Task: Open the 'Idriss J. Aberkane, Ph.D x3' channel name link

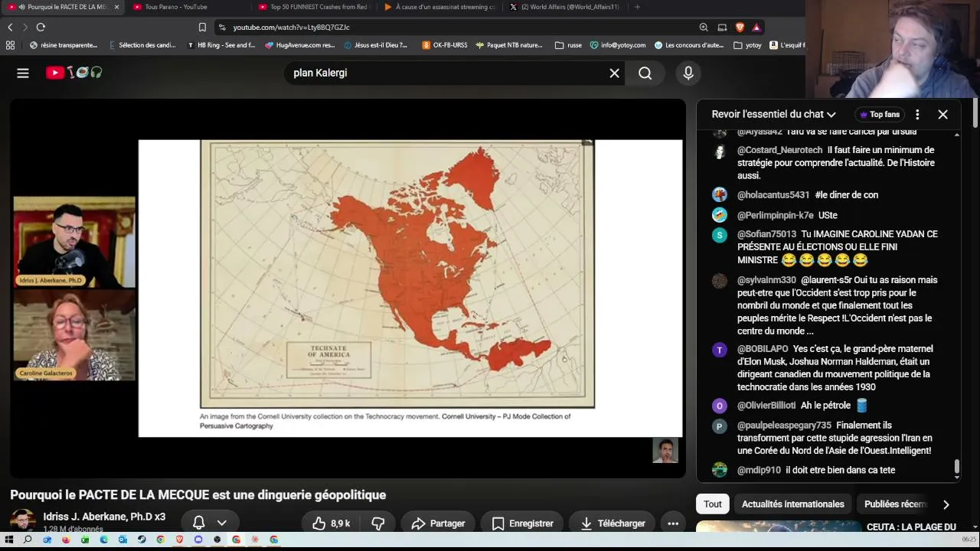Action: pos(104,517)
